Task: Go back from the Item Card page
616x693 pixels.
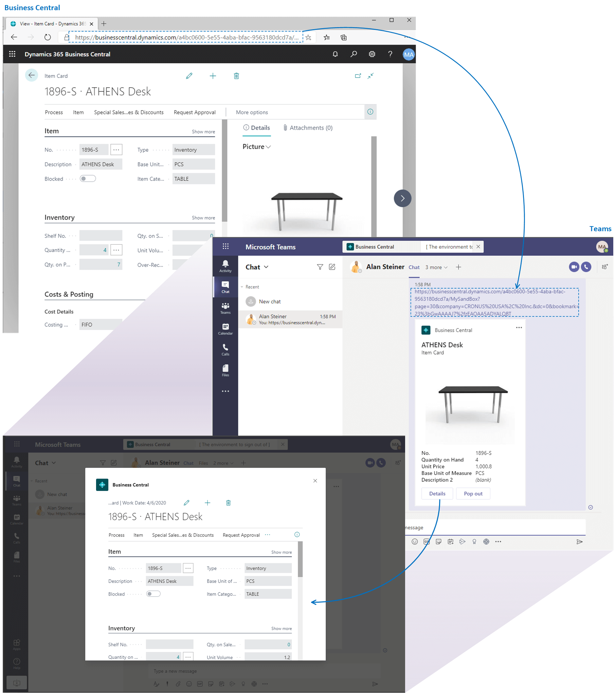Action: [x=32, y=75]
